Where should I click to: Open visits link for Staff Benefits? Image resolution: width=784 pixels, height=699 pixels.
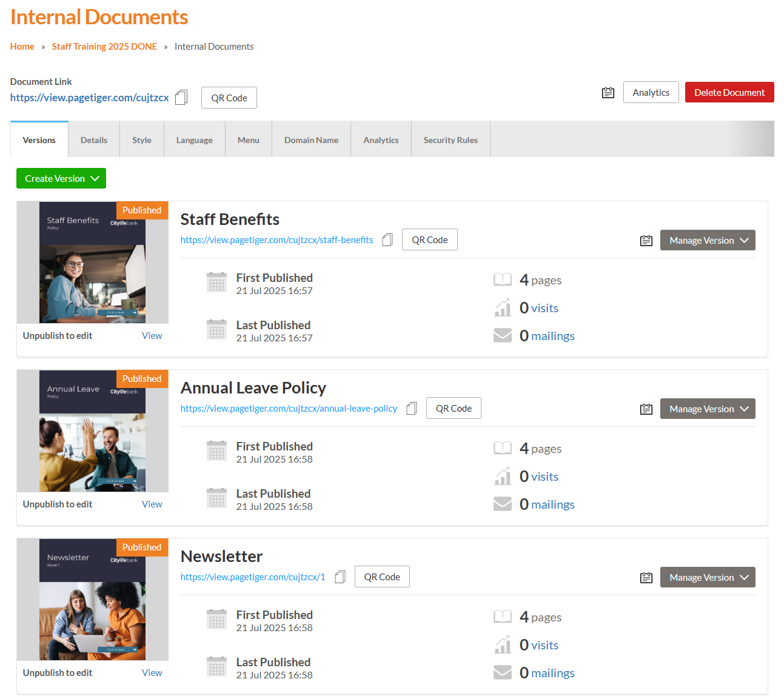pos(544,309)
